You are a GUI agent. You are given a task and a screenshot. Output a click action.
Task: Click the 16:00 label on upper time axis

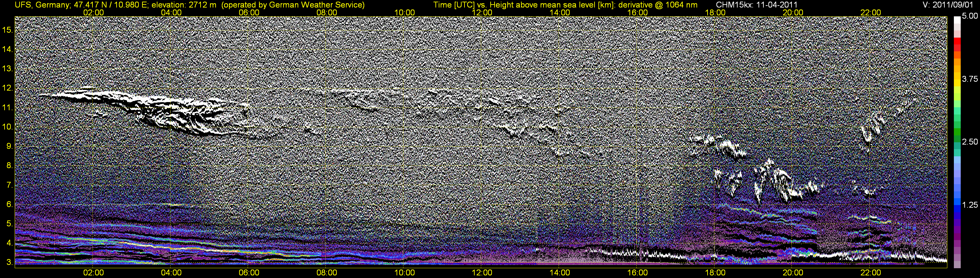[638, 12]
